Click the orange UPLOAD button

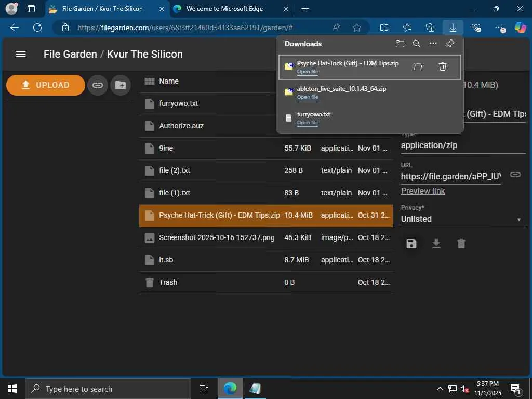[x=46, y=85]
